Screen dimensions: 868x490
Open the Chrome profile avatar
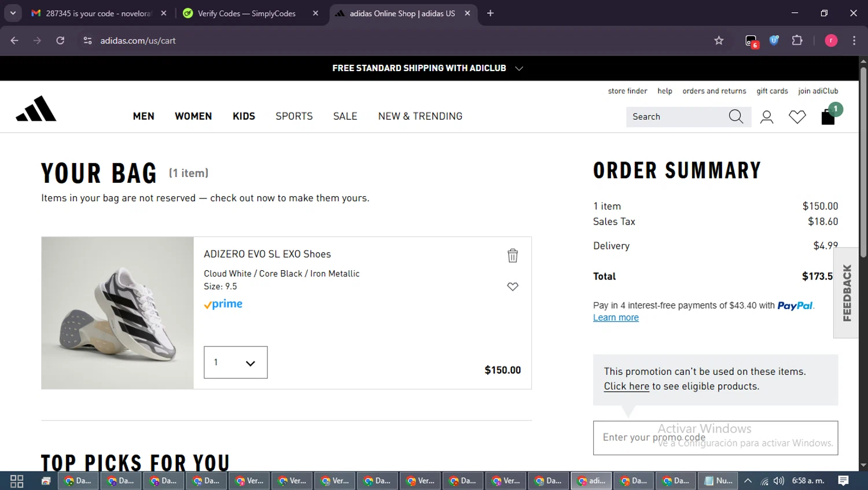click(831, 40)
